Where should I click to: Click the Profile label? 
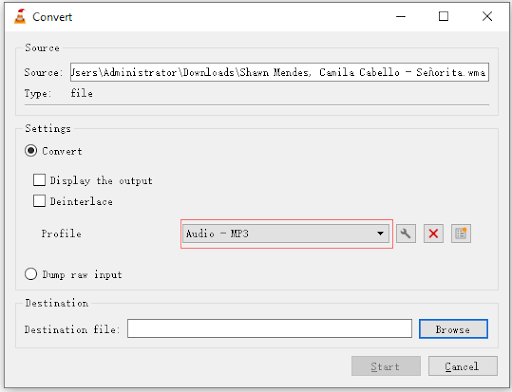(61, 233)
